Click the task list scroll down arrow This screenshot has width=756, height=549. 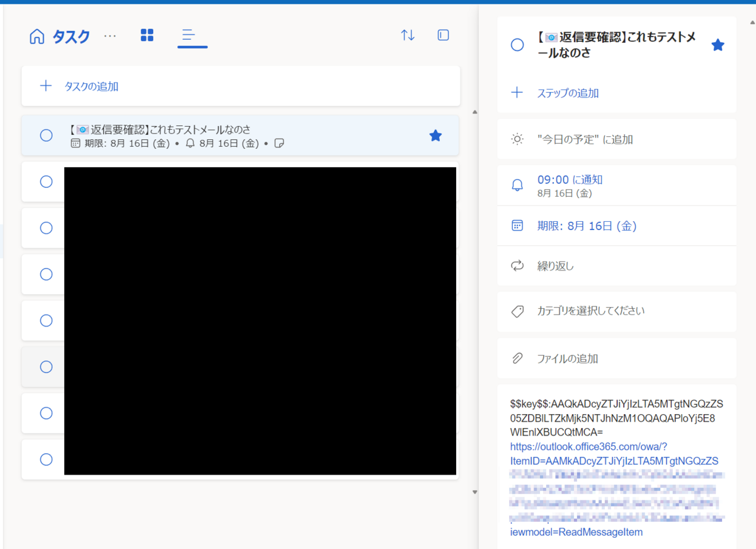[x=475, y=492]
